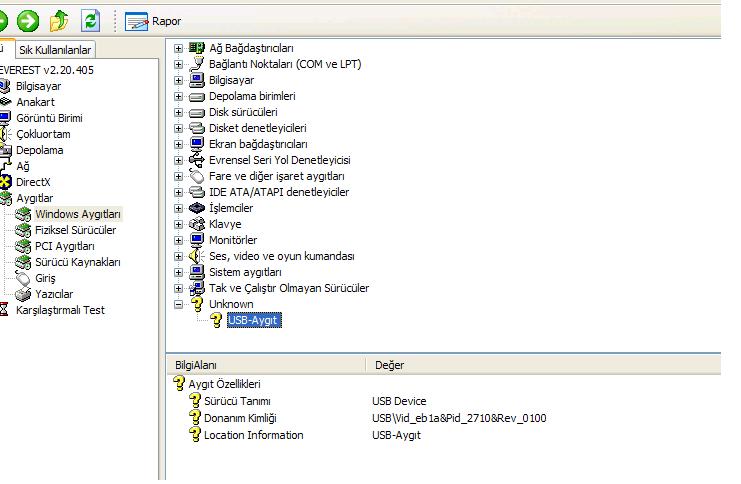Select Görüntü Birimi in sidebar
This screenshot has height=484, width=741.
tap(49, 118)
